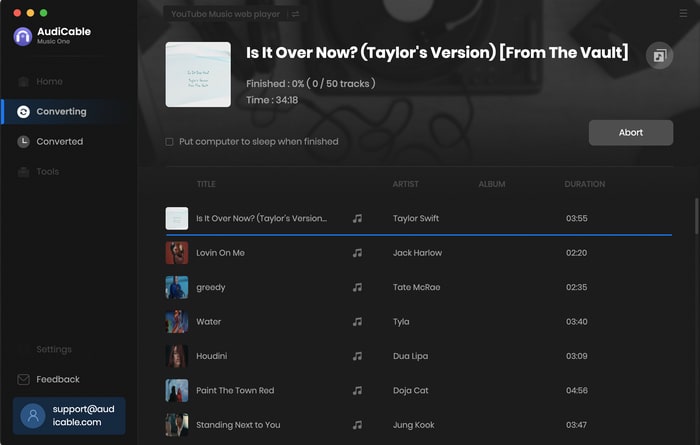Select the track title Paint The Town Red

[235, 390]
